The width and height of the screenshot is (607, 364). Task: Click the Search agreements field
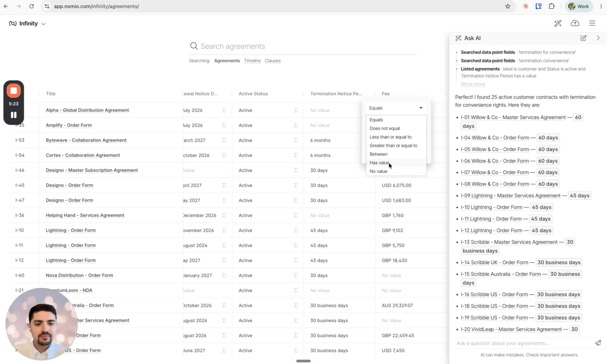303,46
